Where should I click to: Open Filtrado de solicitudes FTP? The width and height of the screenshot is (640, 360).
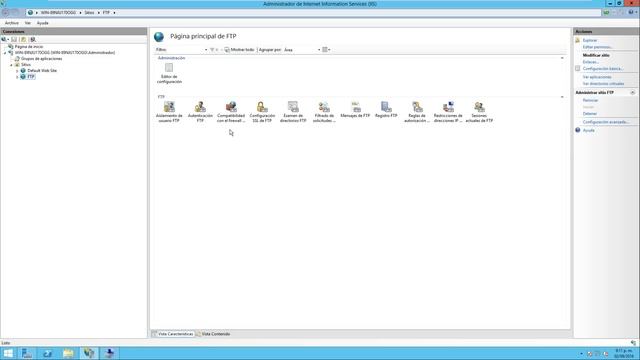click(324, 112)
